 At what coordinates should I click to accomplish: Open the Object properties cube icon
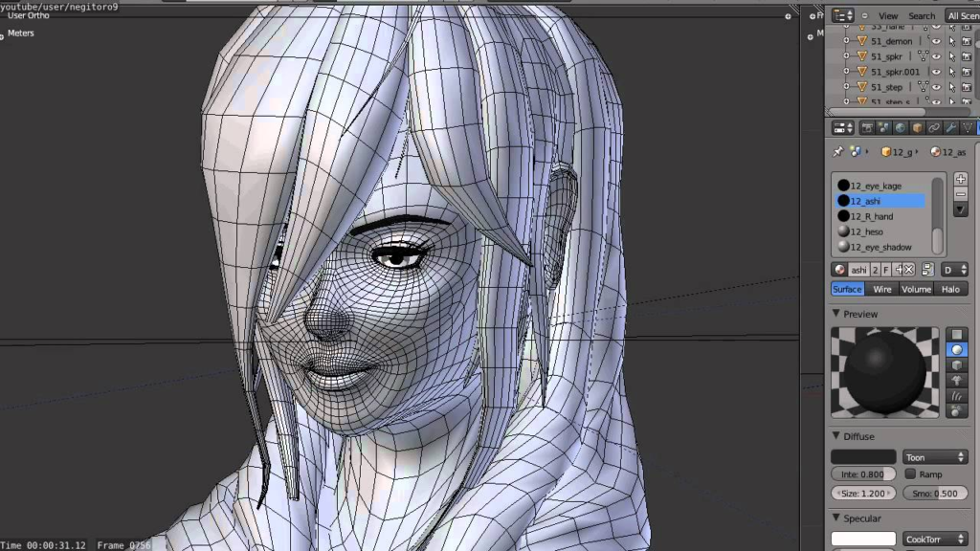tap(917, 127)
